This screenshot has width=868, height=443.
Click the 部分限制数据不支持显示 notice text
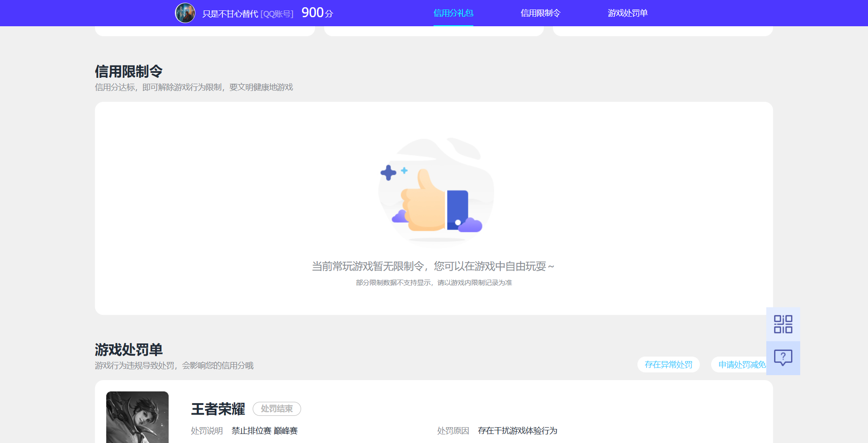(x=433, y=282)
